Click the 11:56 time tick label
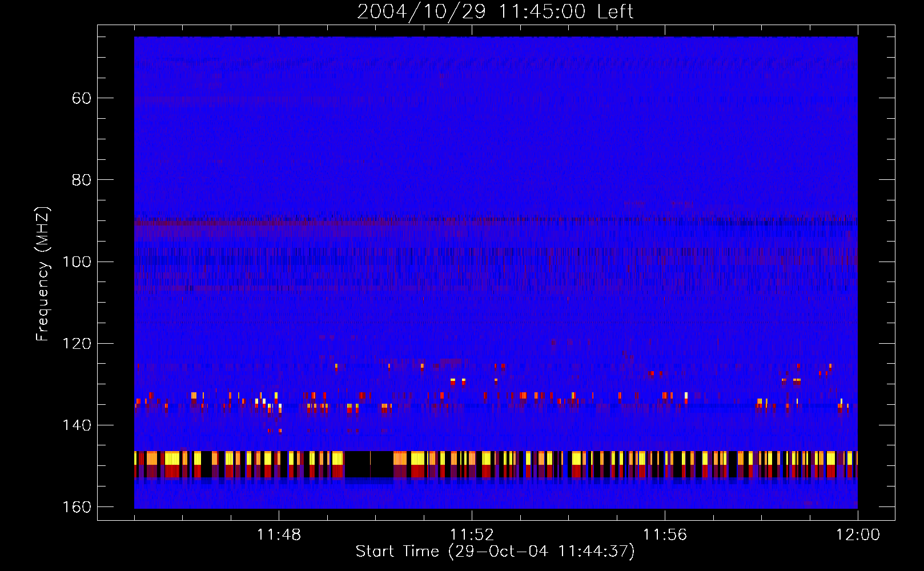The image size is (924, 571). click(665, 535)
